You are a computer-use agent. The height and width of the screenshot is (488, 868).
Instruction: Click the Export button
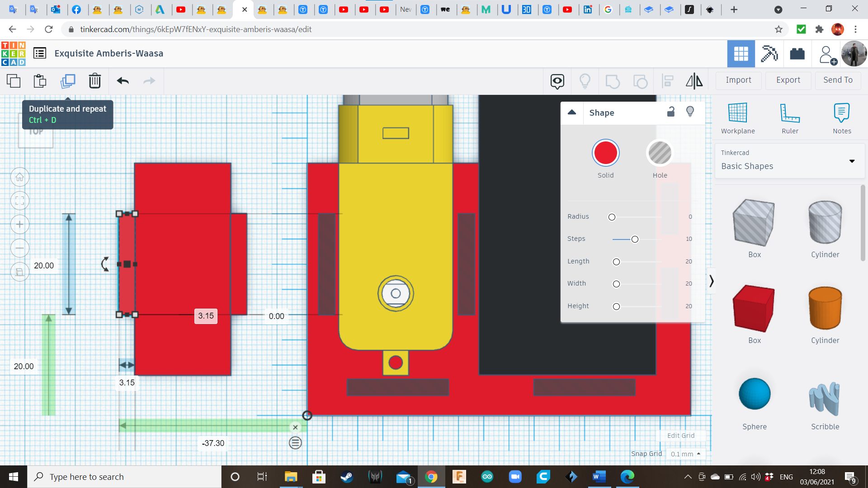coord(788,80)
